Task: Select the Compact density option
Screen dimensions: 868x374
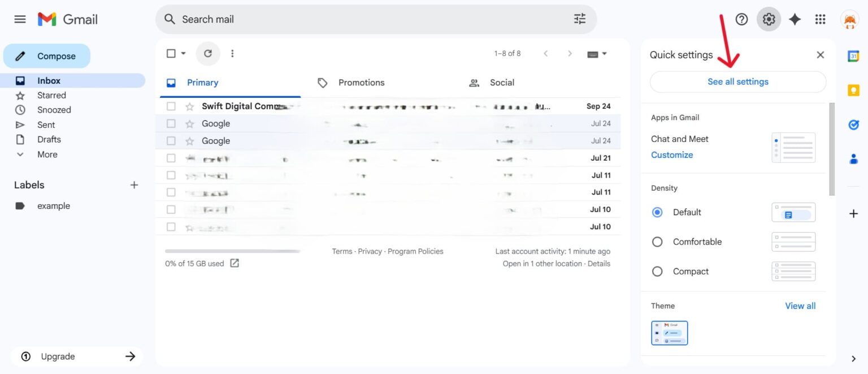Action: point(657,271)
